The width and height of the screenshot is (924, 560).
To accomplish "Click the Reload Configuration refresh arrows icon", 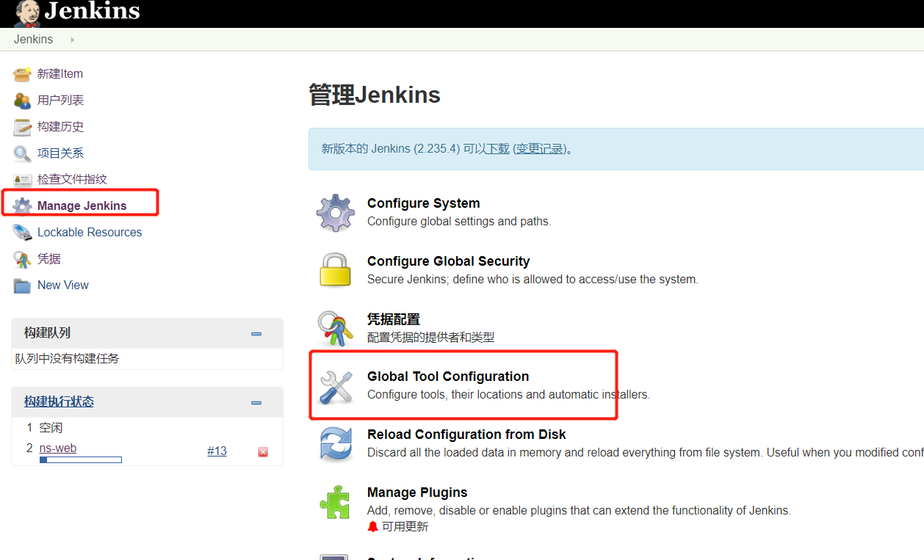I will pyautogui.click(x=336, y=444).
